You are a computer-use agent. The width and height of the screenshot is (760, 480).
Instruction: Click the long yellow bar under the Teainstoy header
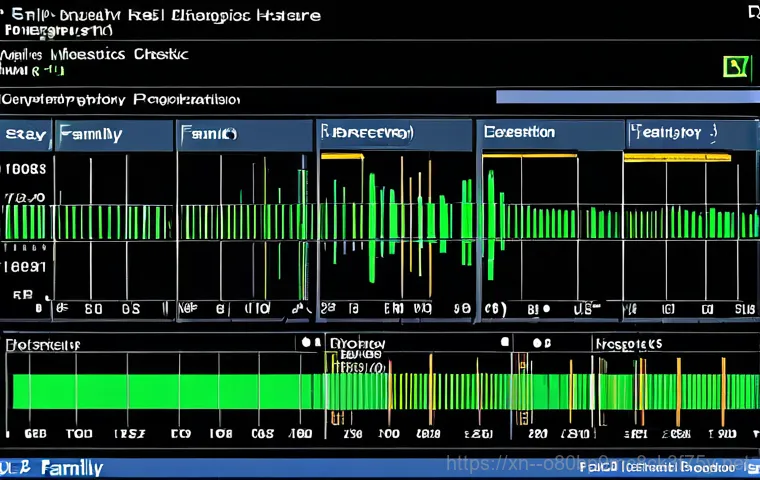pyautogui.click(x=677, y=157)
